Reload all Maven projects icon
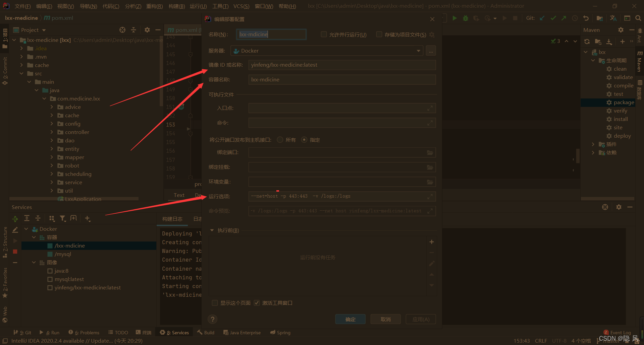This screenshot has width=644, height=345. [x=587, y=42]
